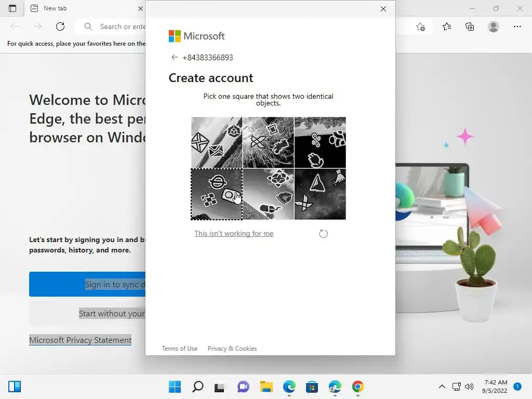532x399 pixels.
Task: Click the forward arrow in Edge toolbar
Action: pyautogui.click(x=37, y=26)
